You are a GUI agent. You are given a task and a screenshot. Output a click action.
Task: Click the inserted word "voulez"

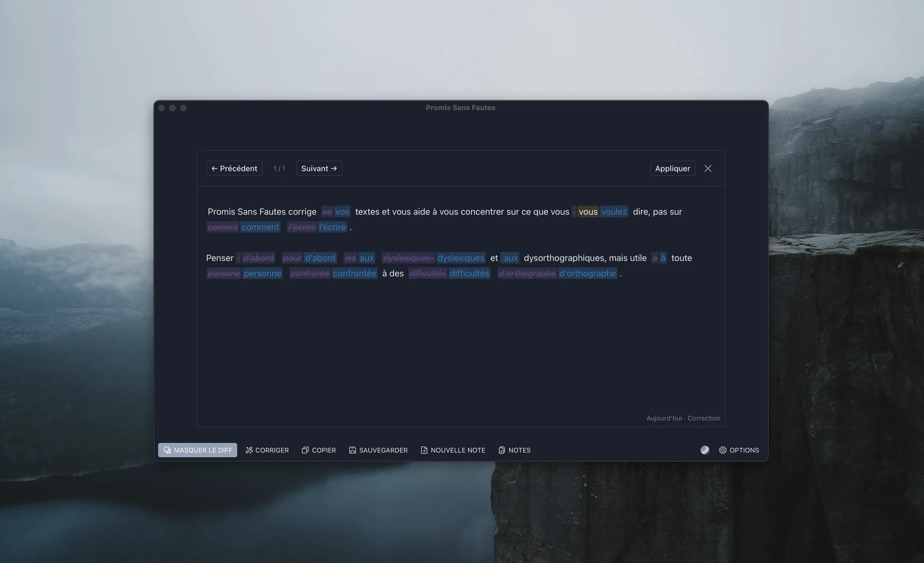click(614, 212)
